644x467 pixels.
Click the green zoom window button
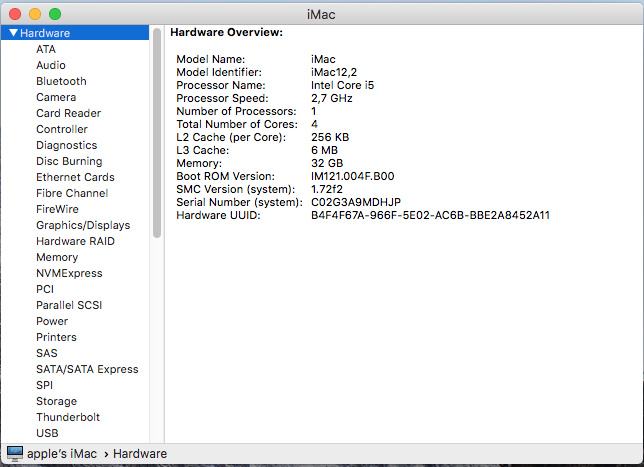click(x=54, y=14)
